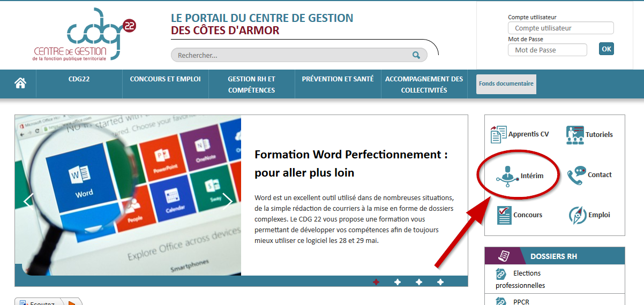This screenshot has width=644, height=305.
Task: Open the PPCR link
Action: point(521,302)
